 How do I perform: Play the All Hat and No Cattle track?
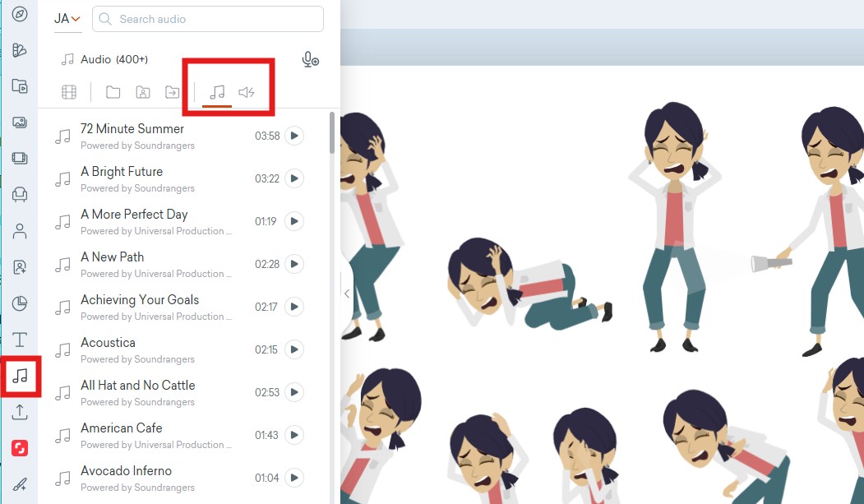[x=294, y=392]
